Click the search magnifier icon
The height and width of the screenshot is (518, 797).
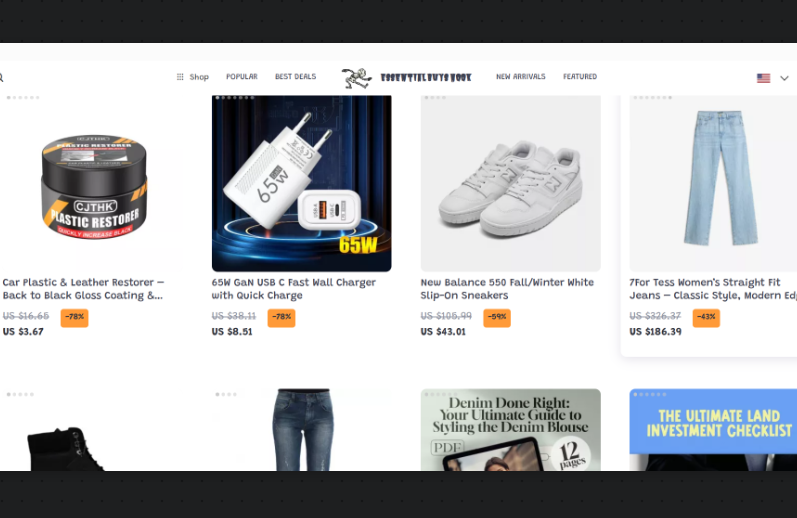(1, 78)
